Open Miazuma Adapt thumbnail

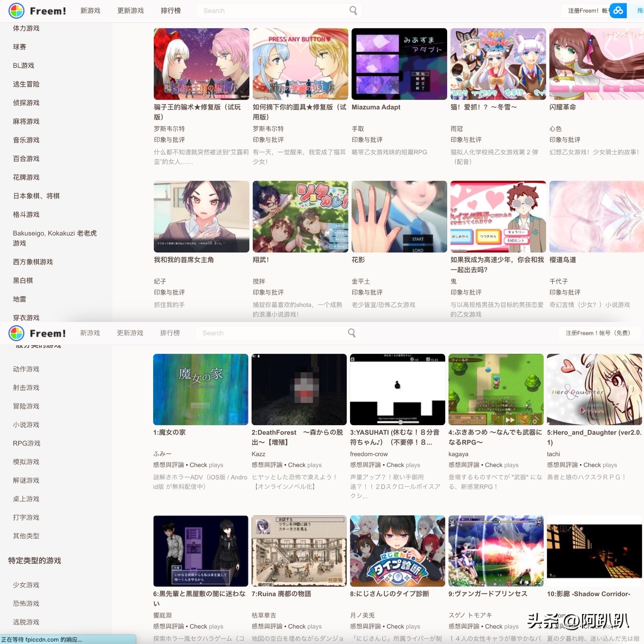point(399,64)
